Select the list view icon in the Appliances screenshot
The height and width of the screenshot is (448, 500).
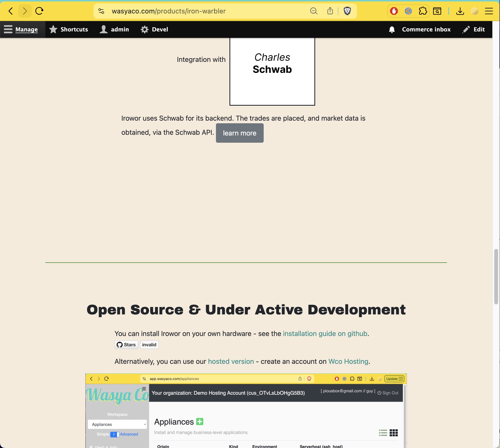[383, 433]
